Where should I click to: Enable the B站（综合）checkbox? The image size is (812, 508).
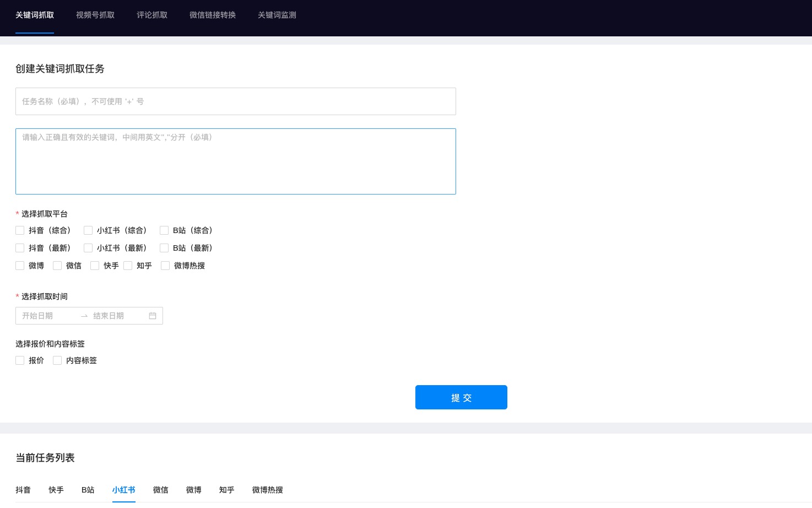[164, 230]
